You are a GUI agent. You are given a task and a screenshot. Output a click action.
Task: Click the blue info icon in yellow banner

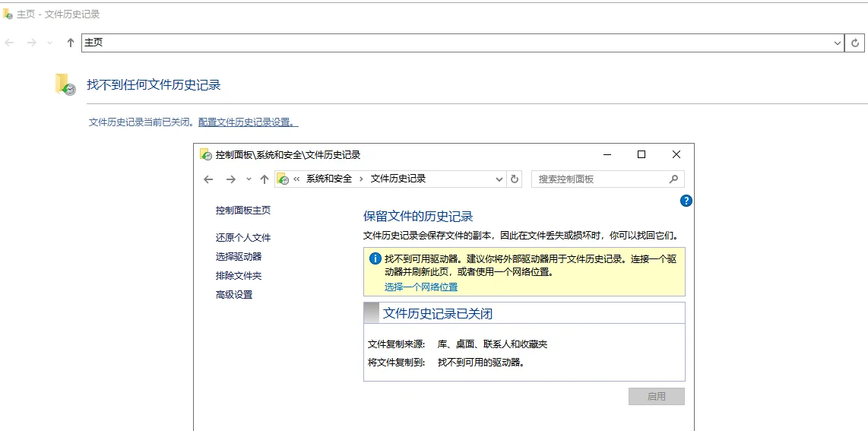375,258
